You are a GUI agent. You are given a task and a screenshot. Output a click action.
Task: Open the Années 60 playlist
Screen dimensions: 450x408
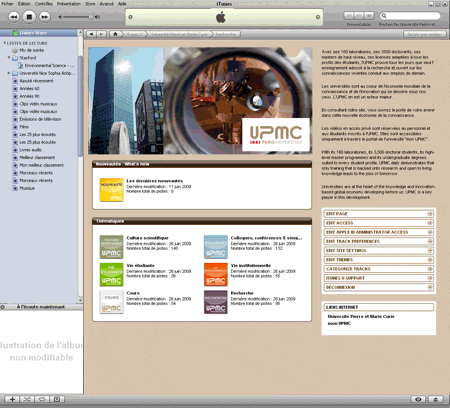[x=29, y=88]
